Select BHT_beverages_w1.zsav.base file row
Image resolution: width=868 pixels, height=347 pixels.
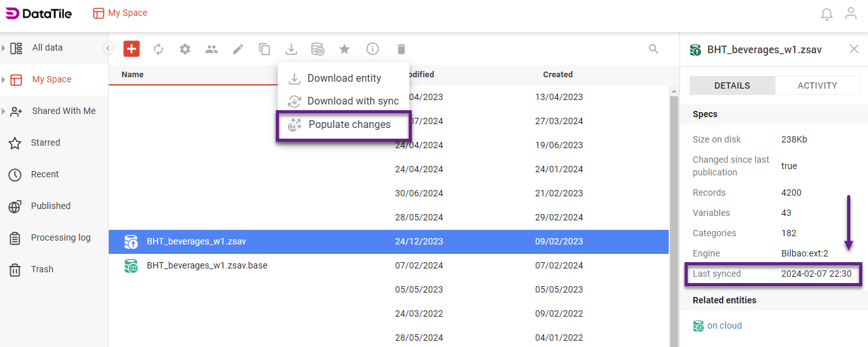coord(207,265)
